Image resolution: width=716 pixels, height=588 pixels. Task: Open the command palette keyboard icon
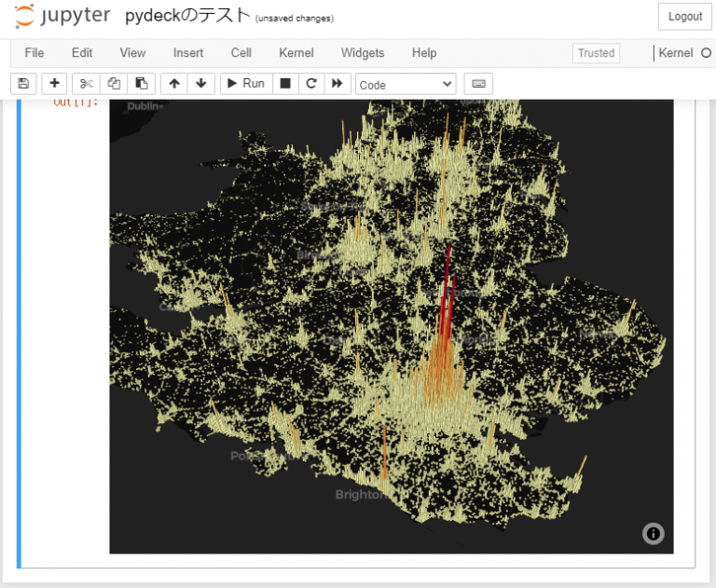pyautogui.click(x=478, y=84)
